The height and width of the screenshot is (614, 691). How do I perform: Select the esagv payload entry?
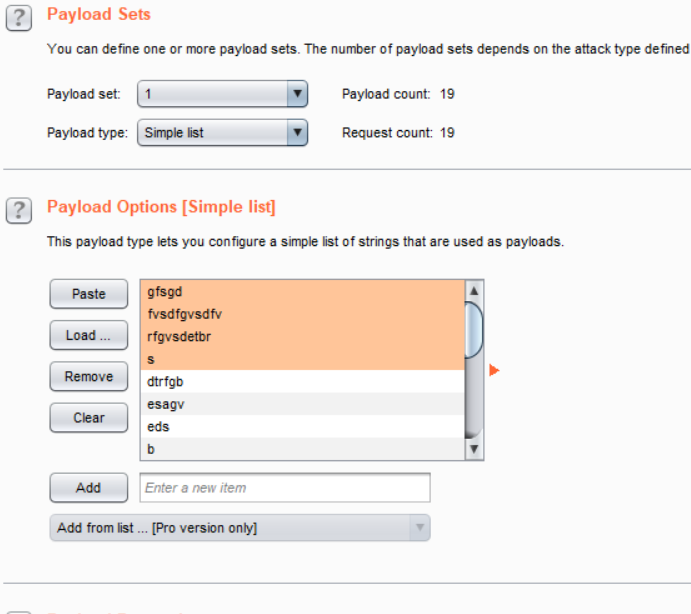(x=300, y=404)
